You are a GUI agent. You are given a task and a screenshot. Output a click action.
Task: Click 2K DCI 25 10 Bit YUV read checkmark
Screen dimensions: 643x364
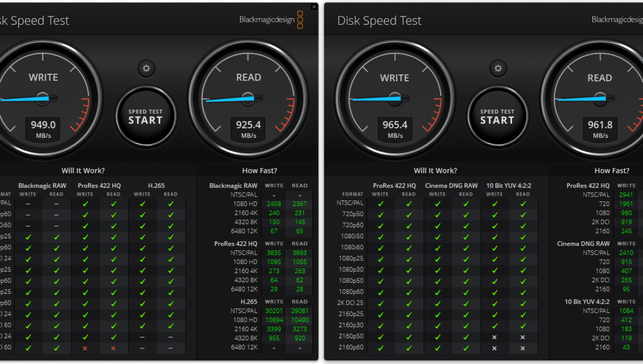(523, 304)
